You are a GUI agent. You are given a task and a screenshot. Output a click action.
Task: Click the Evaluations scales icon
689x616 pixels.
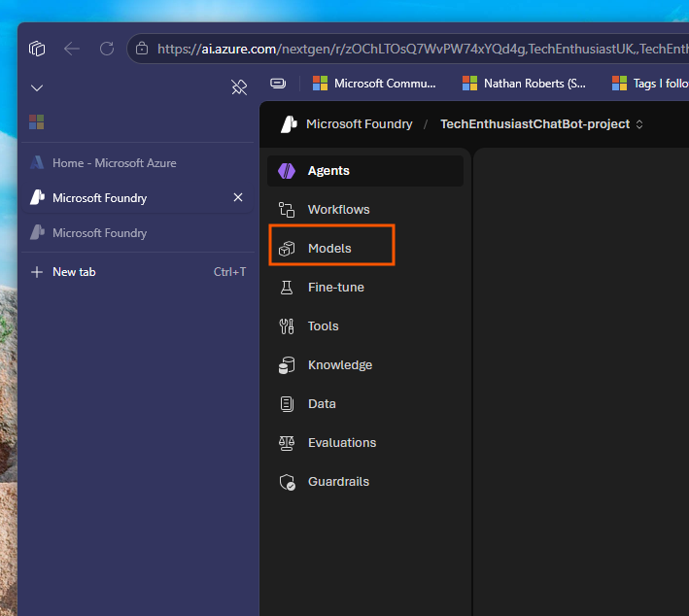point(287,443)
